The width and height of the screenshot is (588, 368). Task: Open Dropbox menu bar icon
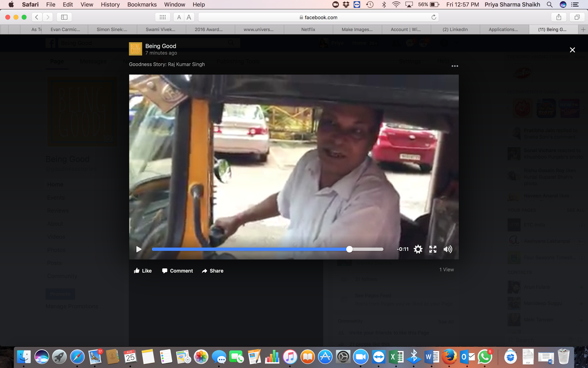coord(346,4)
